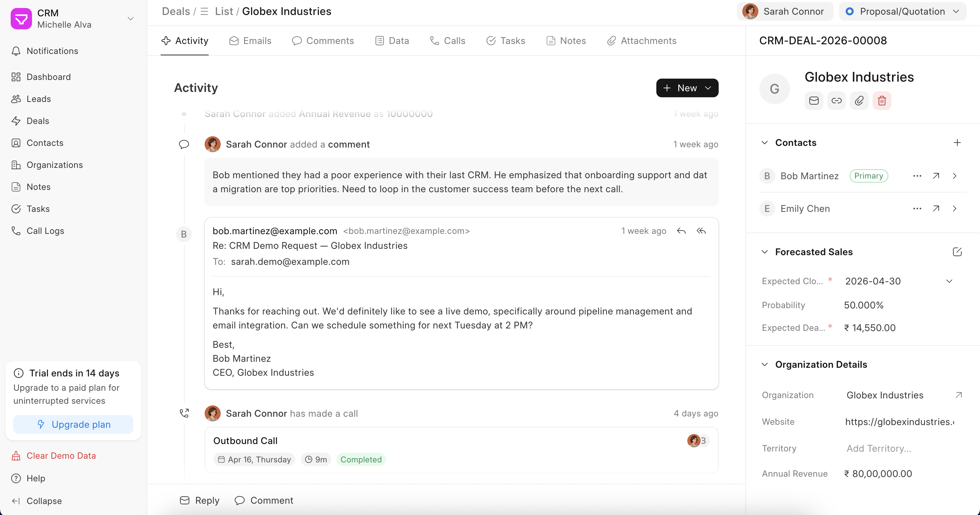Click Clear Demo Data link
Image resolution: width=980 pixels, height=515 pixels.
coord(61,455)
